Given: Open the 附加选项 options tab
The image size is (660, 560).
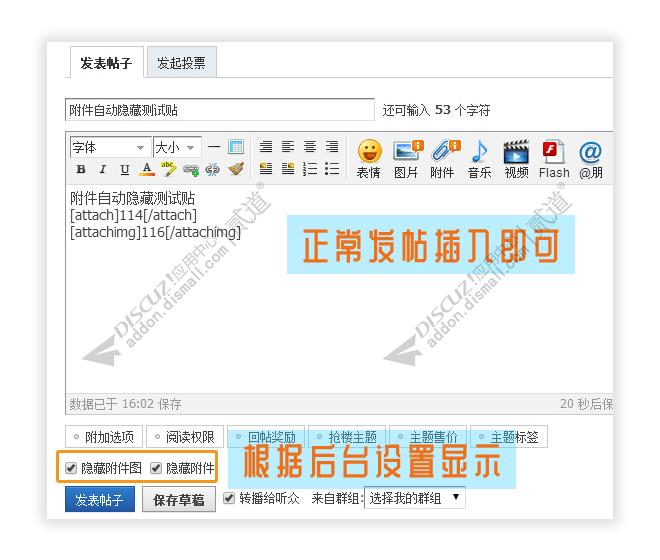Looking at the screenshot, I should (x=104, y=437).
